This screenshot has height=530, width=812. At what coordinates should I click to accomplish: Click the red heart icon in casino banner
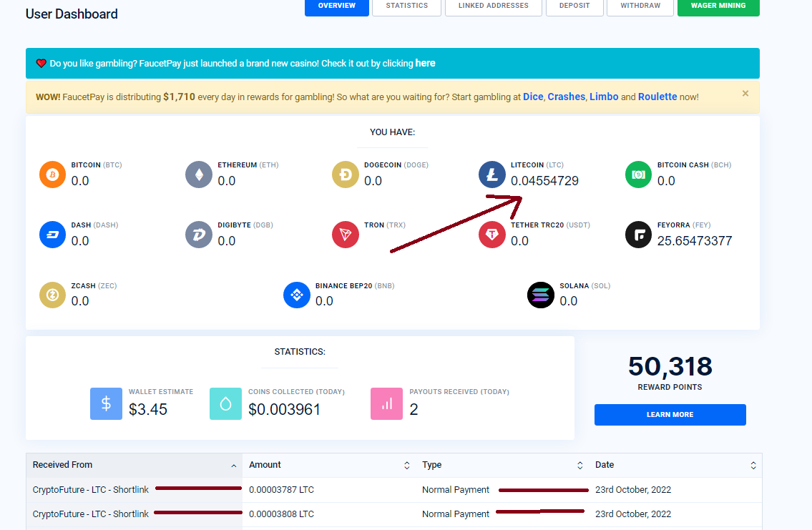41,63
